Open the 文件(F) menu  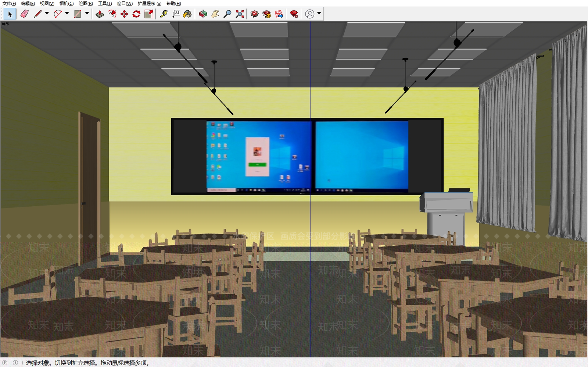(9, 3)
